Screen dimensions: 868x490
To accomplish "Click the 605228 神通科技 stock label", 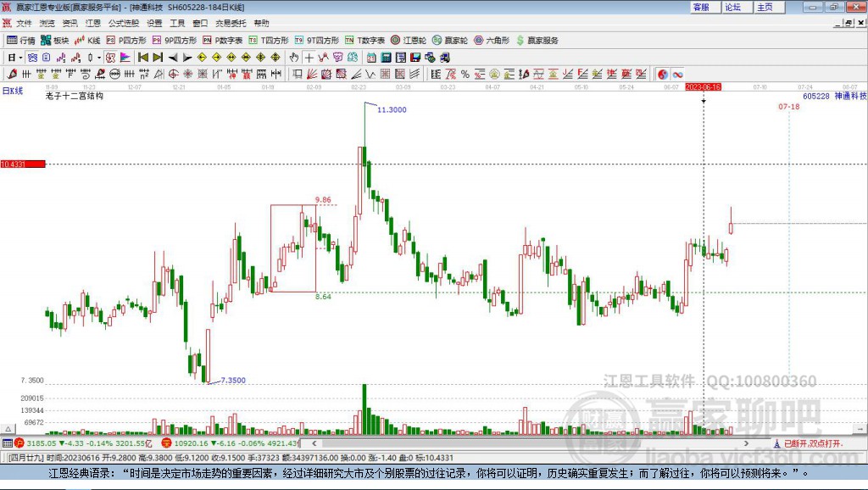I will [835, 96].
